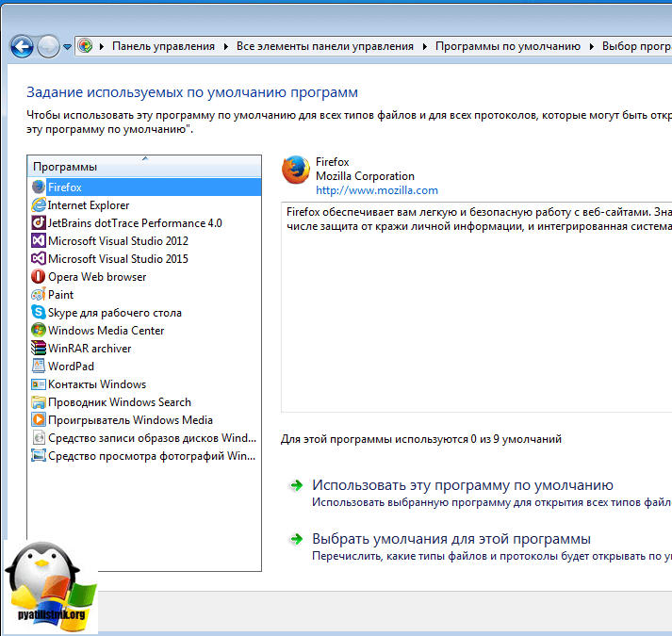Click Использовать эту программу по умолчанию
672x636 pixels.
point(463,484)
